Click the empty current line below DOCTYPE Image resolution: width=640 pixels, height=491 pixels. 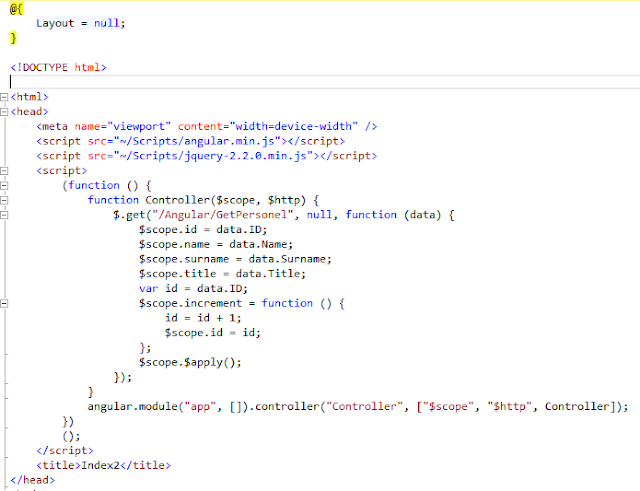click(x=325, y=82)
